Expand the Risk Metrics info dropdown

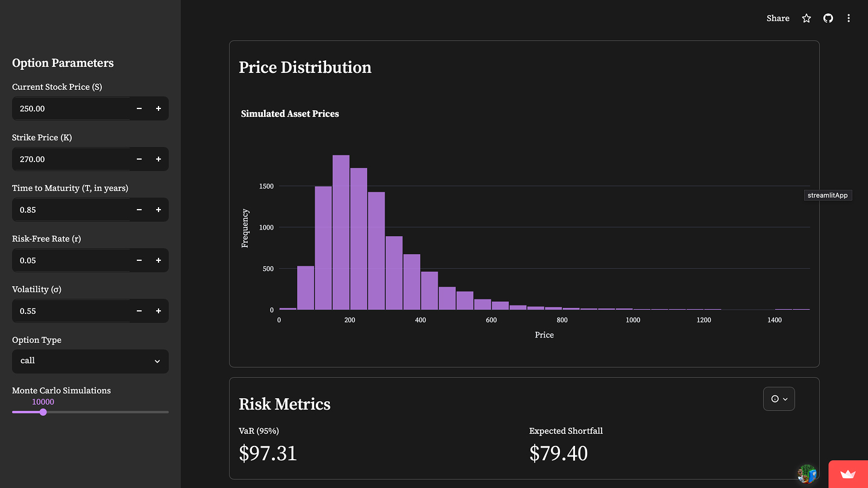point(779,399)
